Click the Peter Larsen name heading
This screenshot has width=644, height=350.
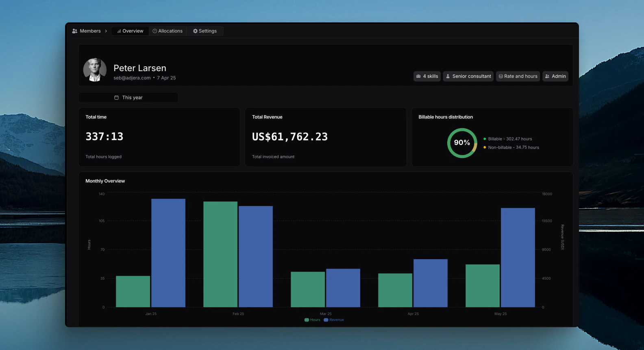(140, 68)
